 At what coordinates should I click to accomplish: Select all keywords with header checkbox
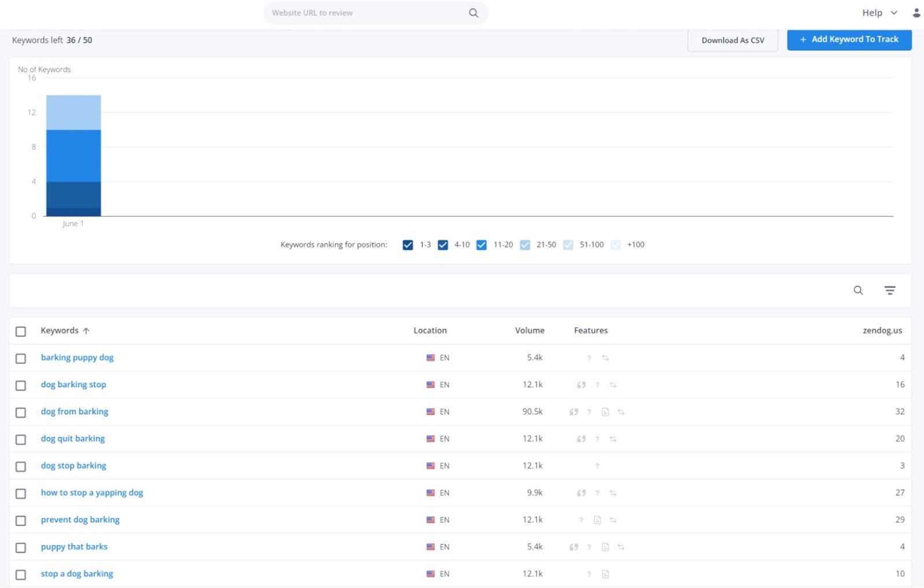point(21,331)
